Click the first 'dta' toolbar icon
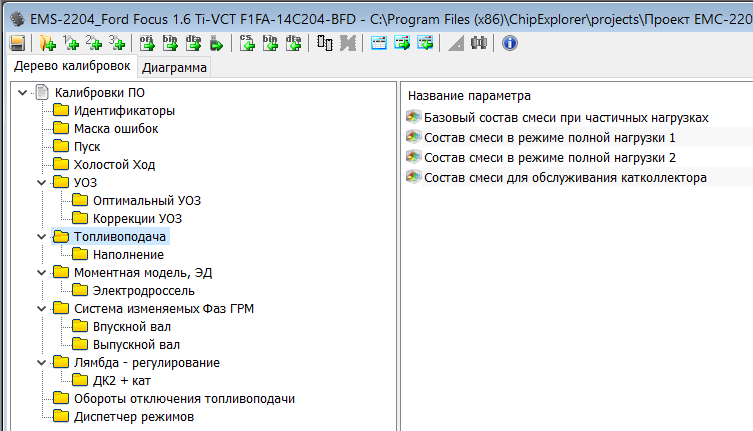The image size is (753, 431). (194, 43)
